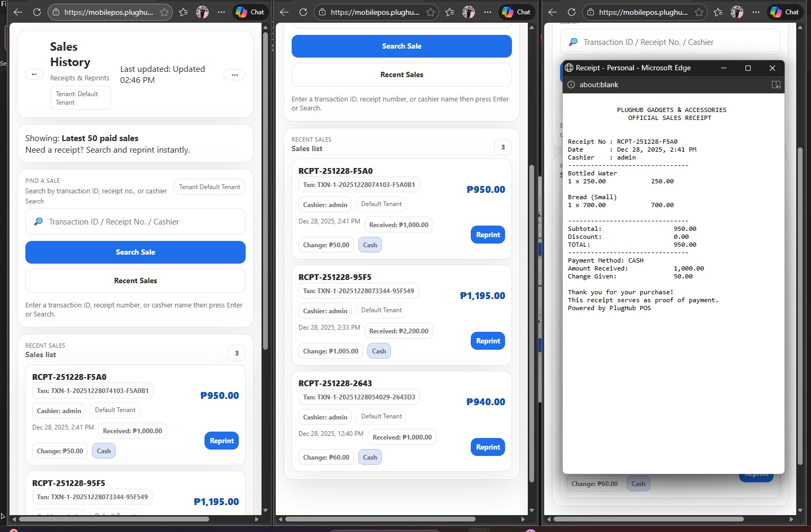This screenshot has height=532, width=811.
Task: Click the globe icon in the Receipt popup titlebar
Action: point(568,68)
